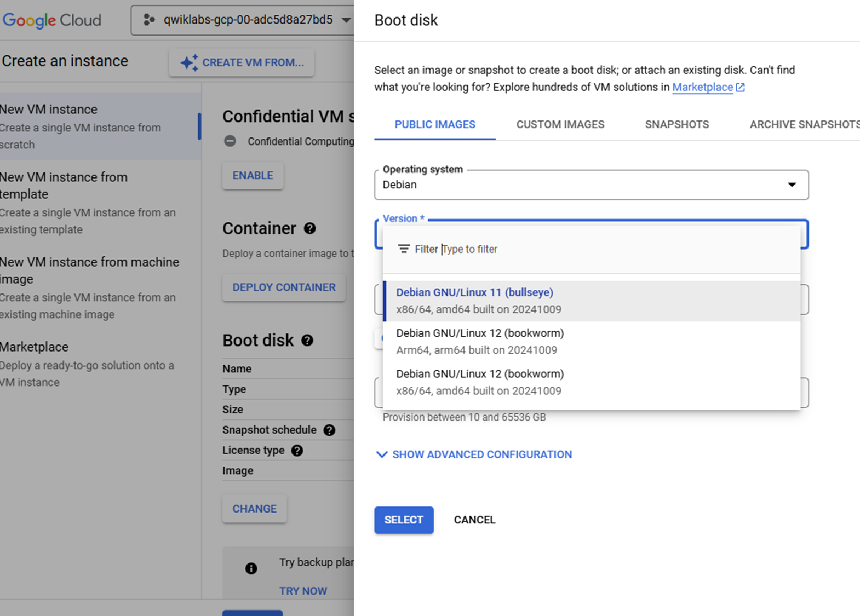Click the Create an instance page title

(x=65, y=61)
